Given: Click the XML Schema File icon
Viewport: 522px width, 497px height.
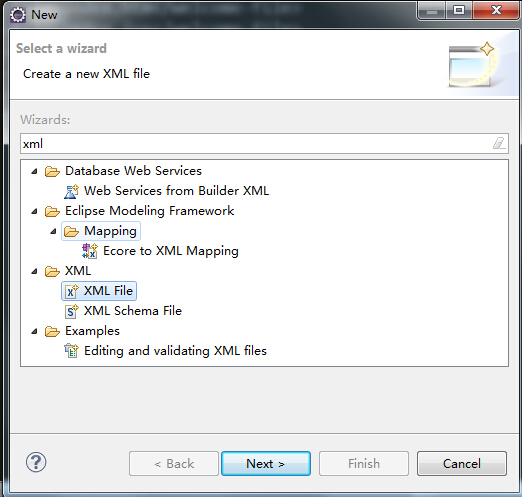Looking at the screenshot, I should pos(71,311).
